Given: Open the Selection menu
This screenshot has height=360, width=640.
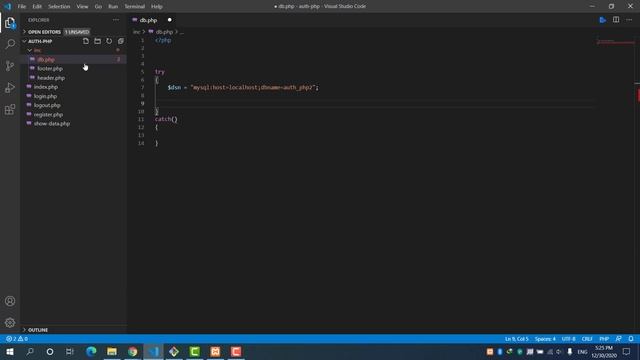Looking at the screenshot, I should pos(59,7).
